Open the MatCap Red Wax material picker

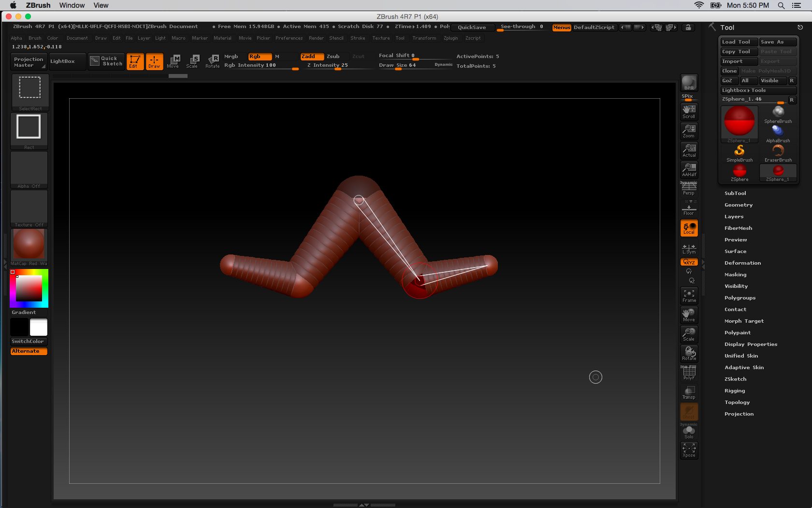point(29,247)
